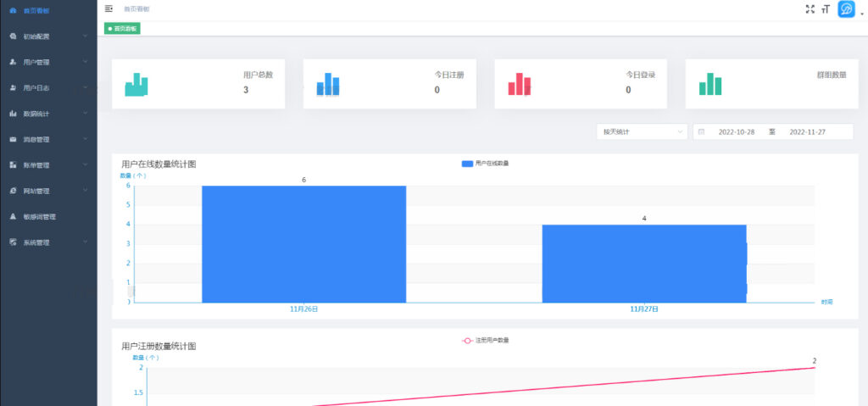Click the 11月26日 bar in chart
Screen dimensions: 868x406
pos(303,244)
